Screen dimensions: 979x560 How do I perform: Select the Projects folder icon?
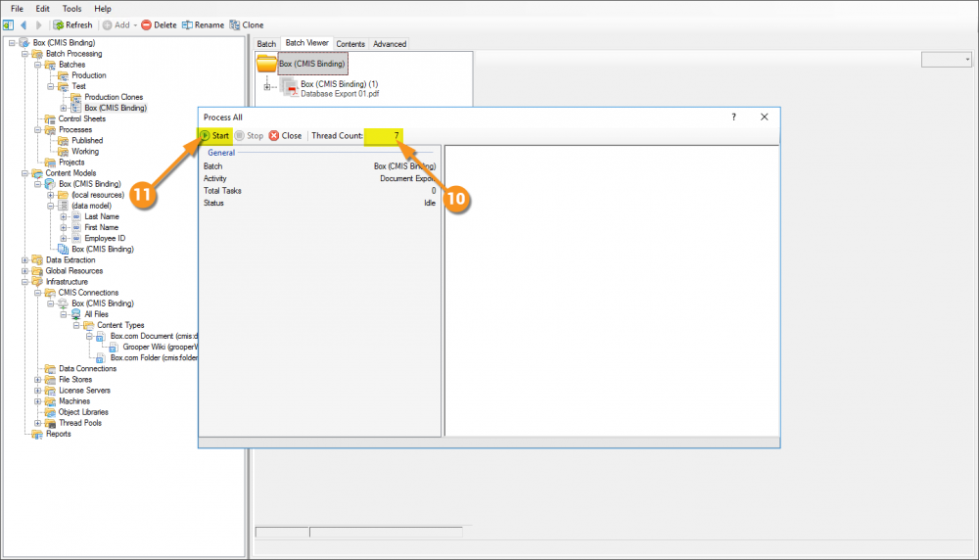(50, 163)
